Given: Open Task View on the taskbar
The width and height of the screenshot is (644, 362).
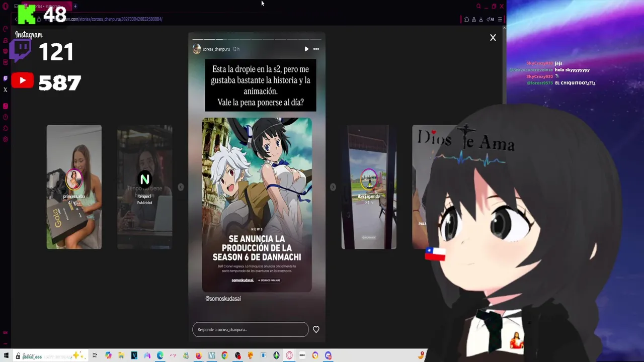Looking at the screenshot, I should 95,355.
